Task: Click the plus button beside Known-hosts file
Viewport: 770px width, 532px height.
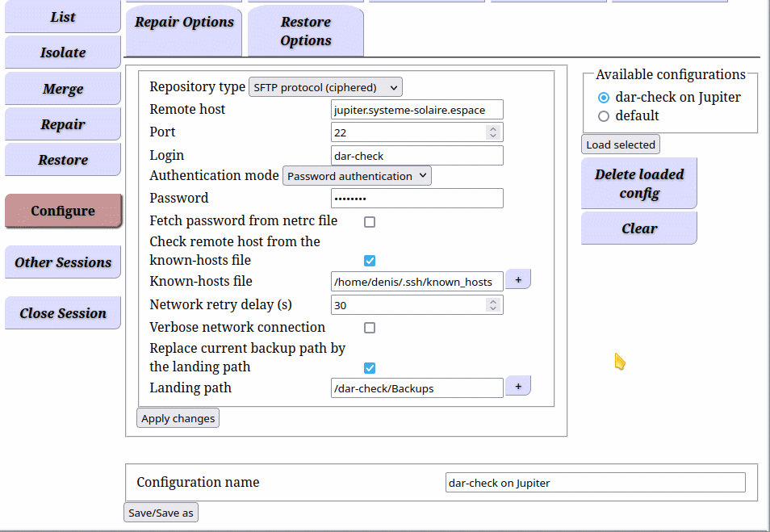Action: [518, 280]
